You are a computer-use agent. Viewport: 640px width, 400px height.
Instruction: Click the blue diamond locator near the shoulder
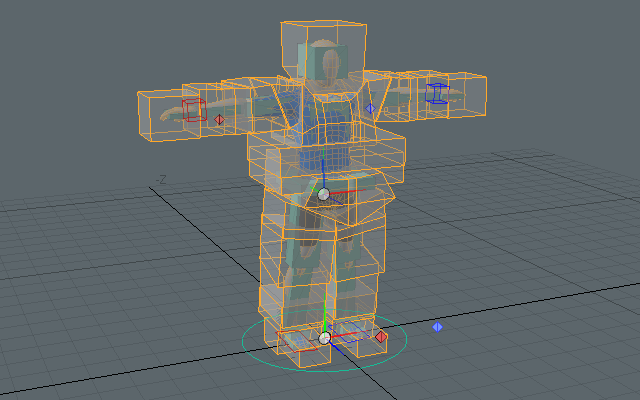370,107
